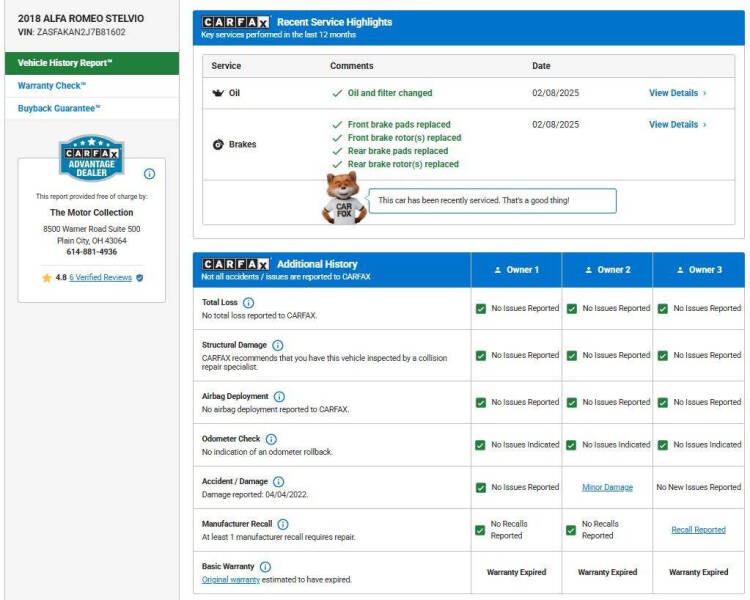Click Owner 1 Total Loss green checkmark
The width and height of the screenshot is (750, 600).
(481, 308)
